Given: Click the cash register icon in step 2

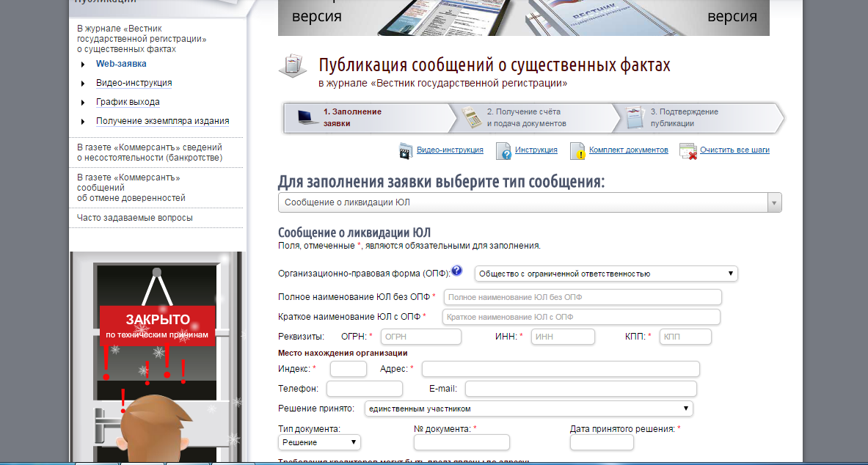Looking at the screenshot, I should (x=472, y=117).
